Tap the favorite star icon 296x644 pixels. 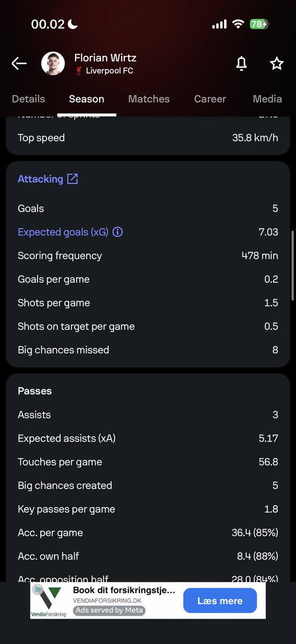tap(276, 63)
